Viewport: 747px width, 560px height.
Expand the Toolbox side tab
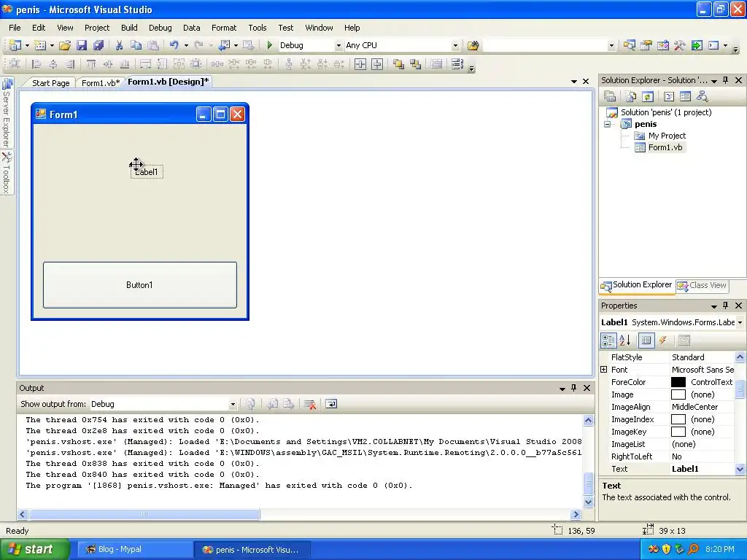click(7, 174)
